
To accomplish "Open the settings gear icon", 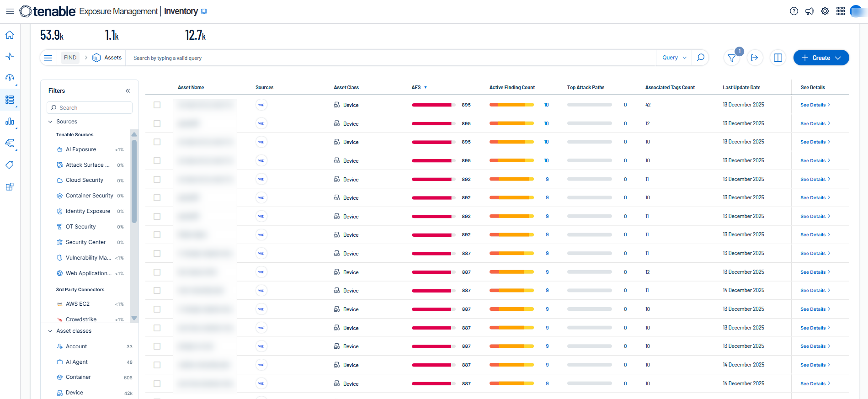I will point(825,11).
